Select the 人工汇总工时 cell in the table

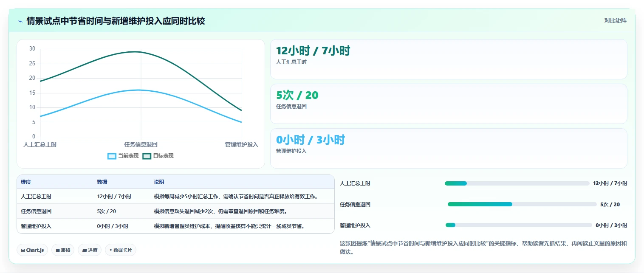[36, 197]
